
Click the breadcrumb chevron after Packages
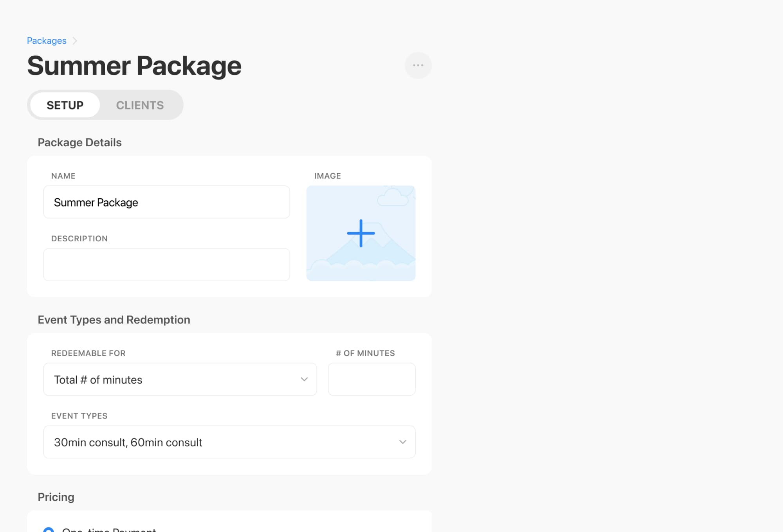click(75, 40)
